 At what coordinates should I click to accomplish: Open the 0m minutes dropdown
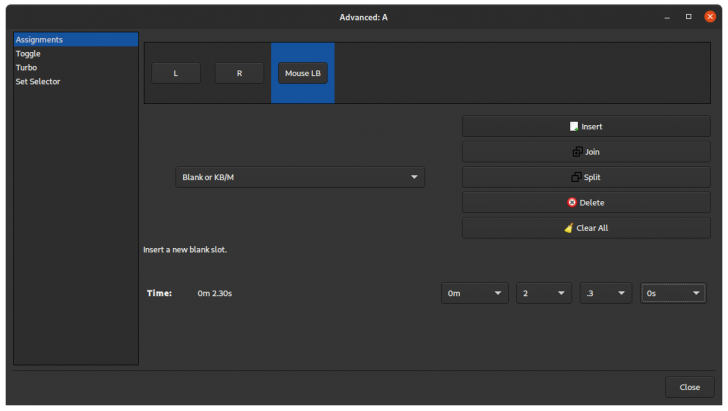tap(475, 293)
